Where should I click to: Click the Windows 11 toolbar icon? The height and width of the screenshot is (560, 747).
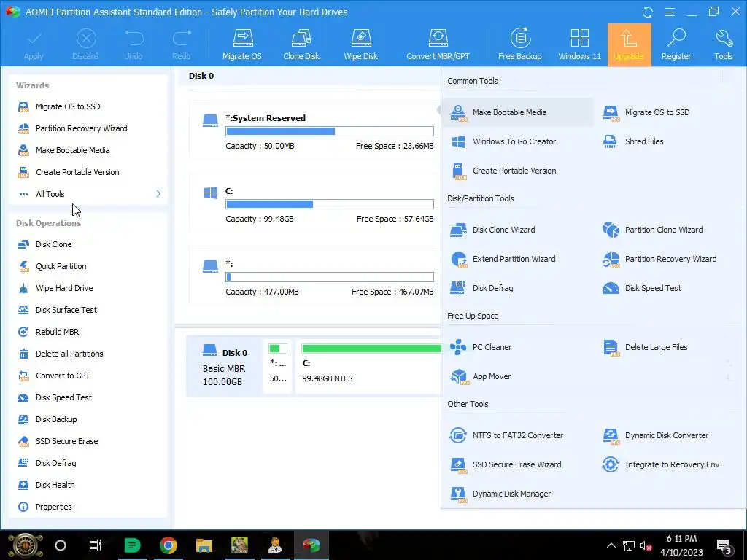[x=579, y=44]
